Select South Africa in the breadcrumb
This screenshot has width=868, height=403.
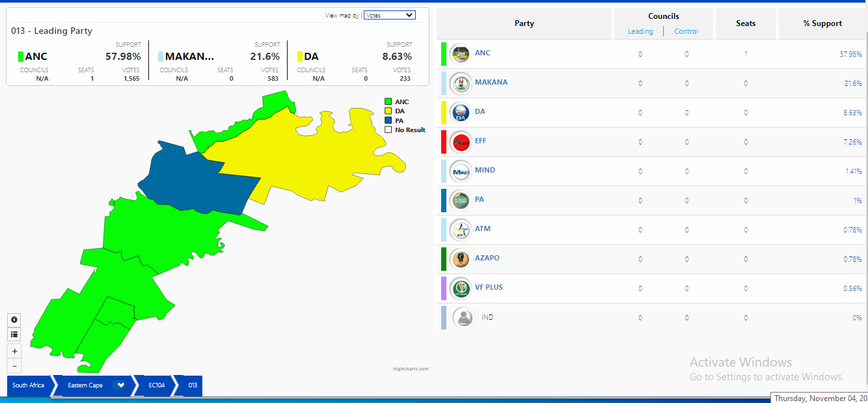[x=29, y=385]
